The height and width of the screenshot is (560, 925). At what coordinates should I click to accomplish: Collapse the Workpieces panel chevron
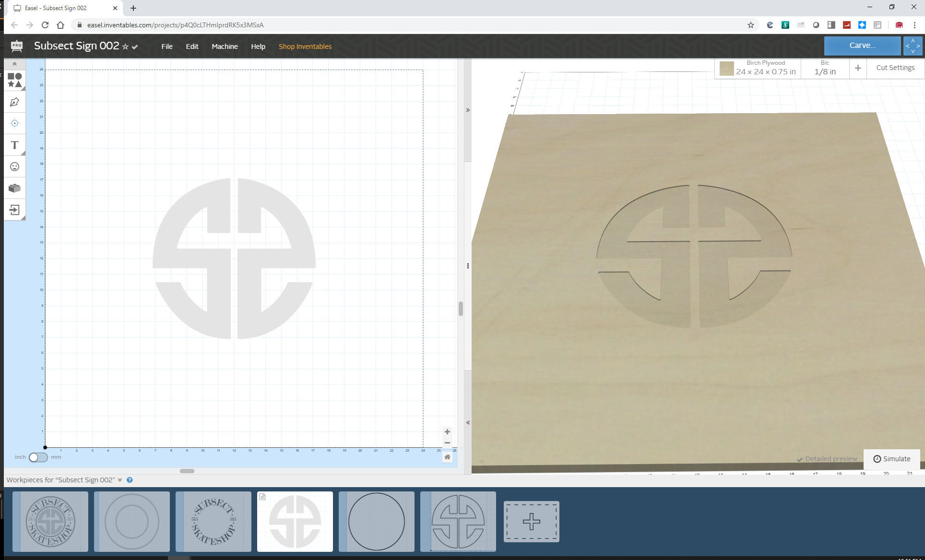(x=120, y=480)
